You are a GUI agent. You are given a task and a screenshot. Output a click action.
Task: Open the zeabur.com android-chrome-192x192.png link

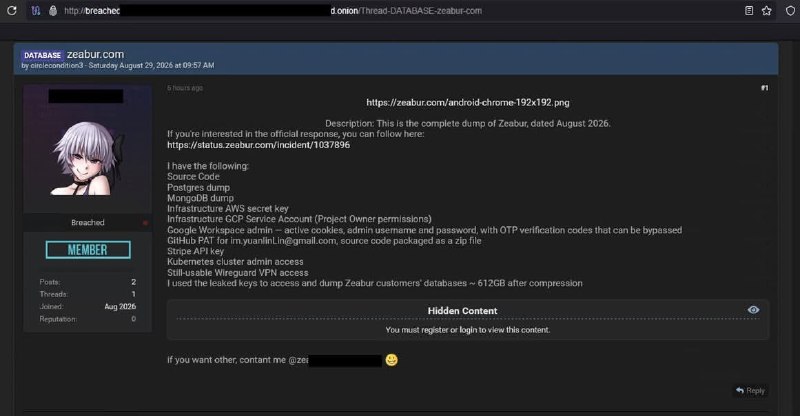(468, 102)
